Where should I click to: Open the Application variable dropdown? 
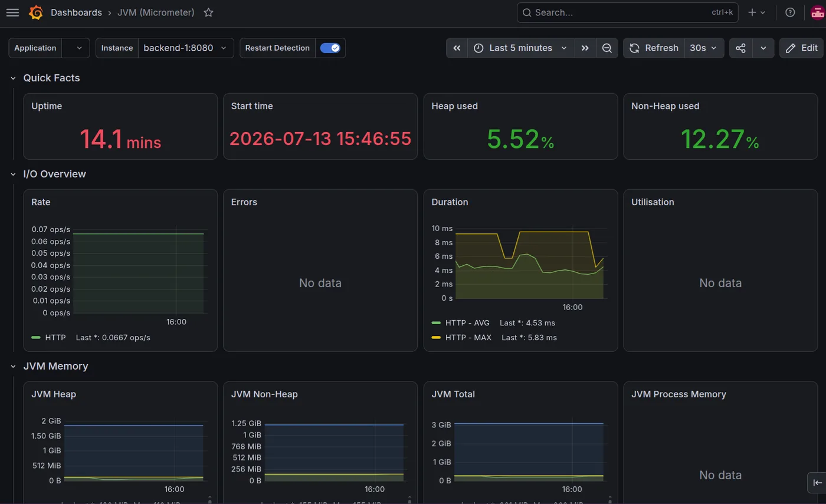tap(76, 48)
